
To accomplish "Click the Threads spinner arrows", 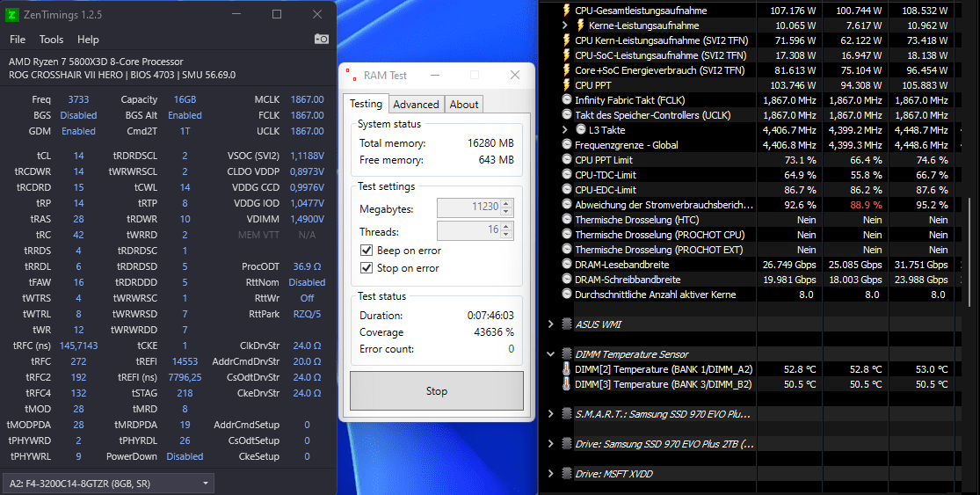I will [x=507, y=230].
